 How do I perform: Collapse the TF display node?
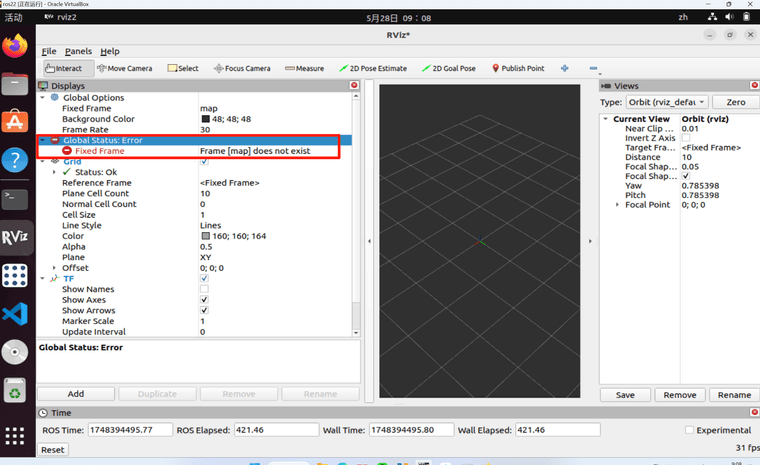[x=43, y=278]
